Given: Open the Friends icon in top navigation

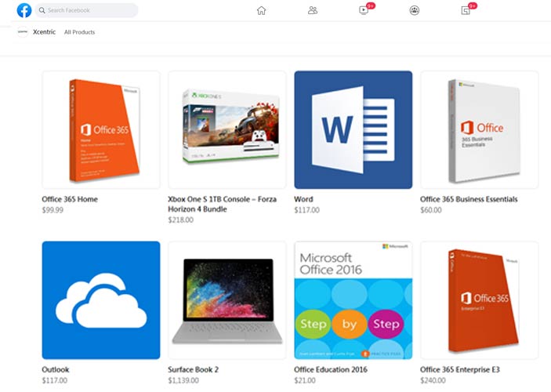Looking at the screenshot, I should tap(313, 10).
